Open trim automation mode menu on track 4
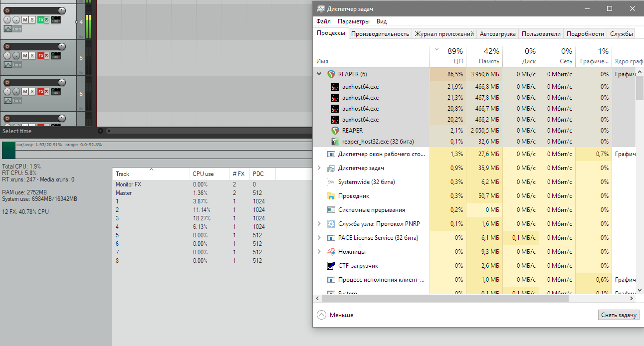This screenshot has width=644, height=346. [x=17, y=29]
